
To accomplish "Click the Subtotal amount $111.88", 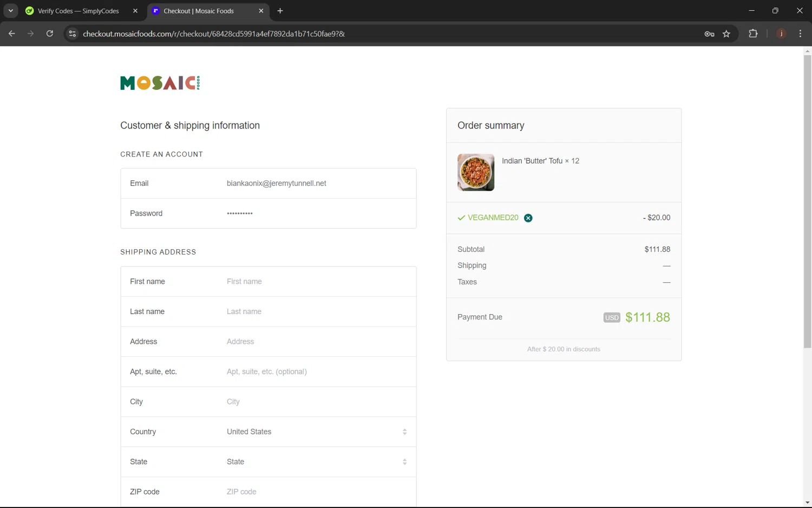I will pos(657,249).
